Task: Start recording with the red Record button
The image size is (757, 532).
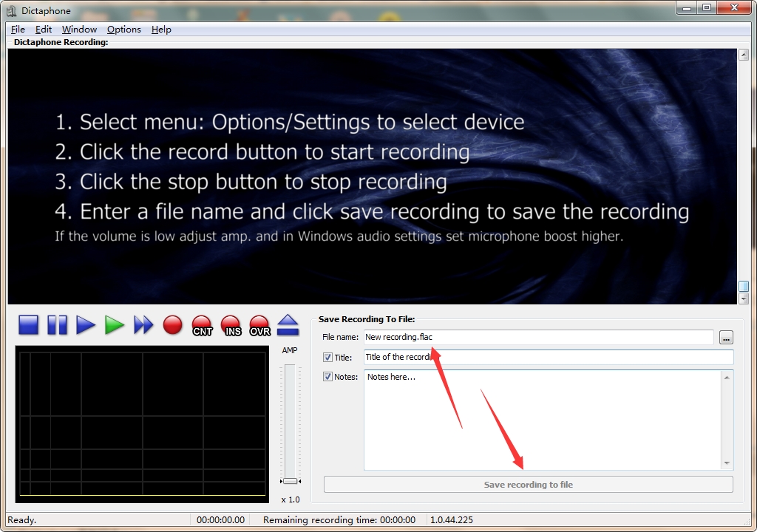Action: 172,325
